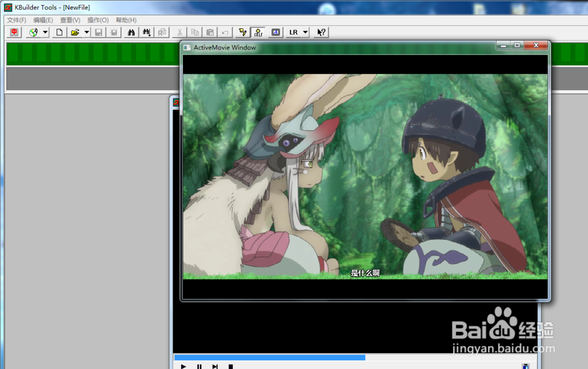This screenshot has height=369, width=588.
Task: Click the clipboard Paste icon
Action: [x=210, y=32]
